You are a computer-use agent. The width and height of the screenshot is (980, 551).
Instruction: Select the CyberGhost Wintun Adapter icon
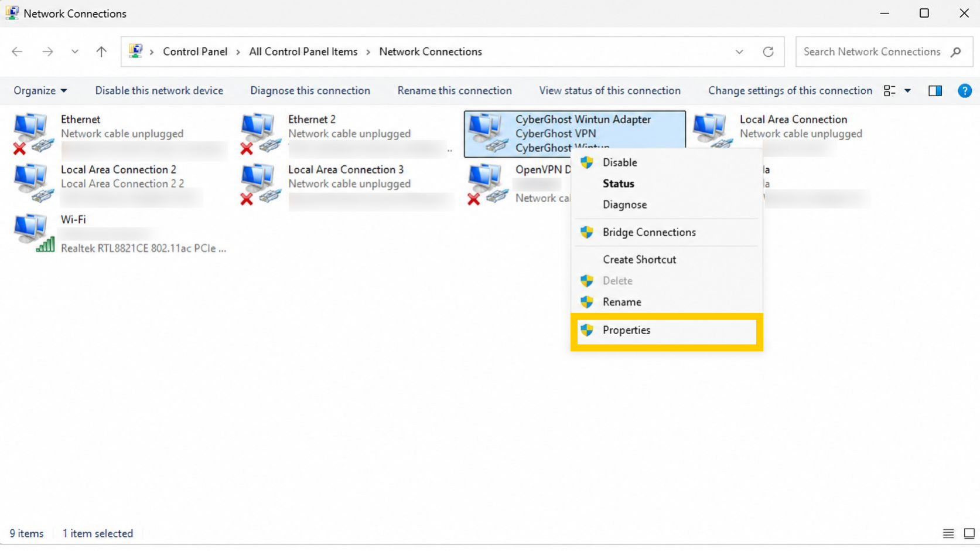coord(487,134)
